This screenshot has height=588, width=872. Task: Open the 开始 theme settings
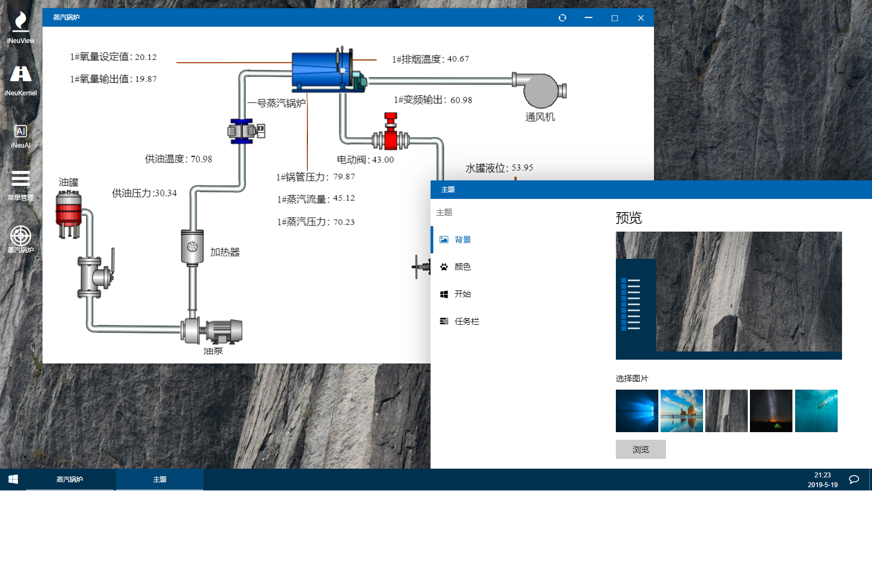[462, 294]
